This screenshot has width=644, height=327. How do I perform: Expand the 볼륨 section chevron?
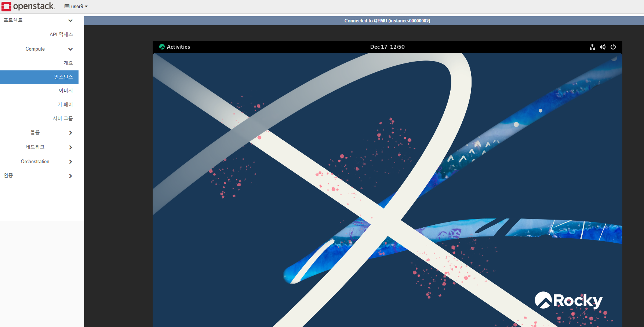[70, 133]
